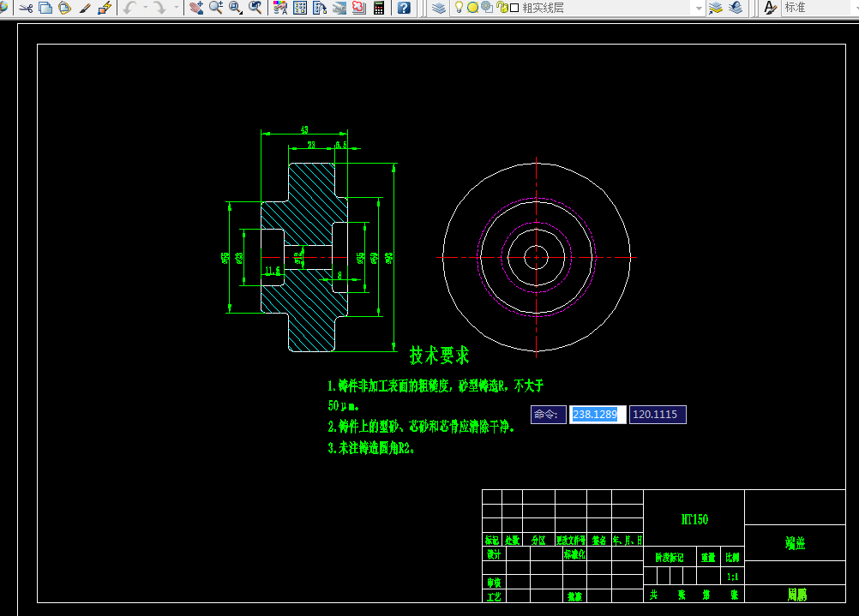This screenshot has height=616, width=859.
Task: Redo the last undone action
Action: 160,8
